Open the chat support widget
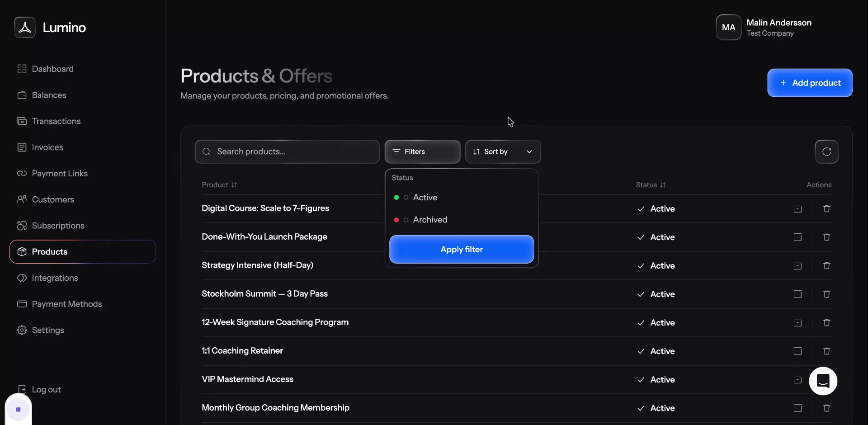868x425 pixels. (823, 381)
